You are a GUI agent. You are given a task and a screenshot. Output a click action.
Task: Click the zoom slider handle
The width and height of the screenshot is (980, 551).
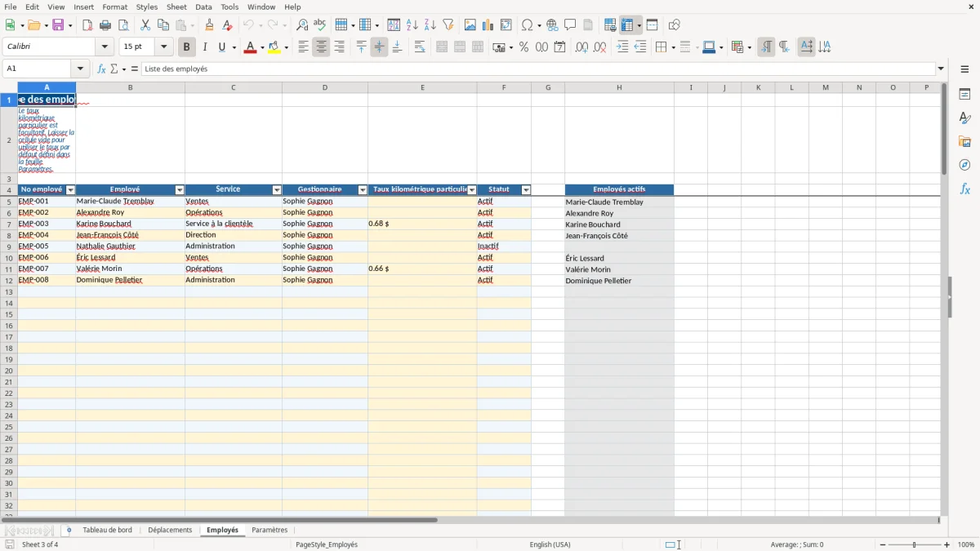tap(915, 544)
